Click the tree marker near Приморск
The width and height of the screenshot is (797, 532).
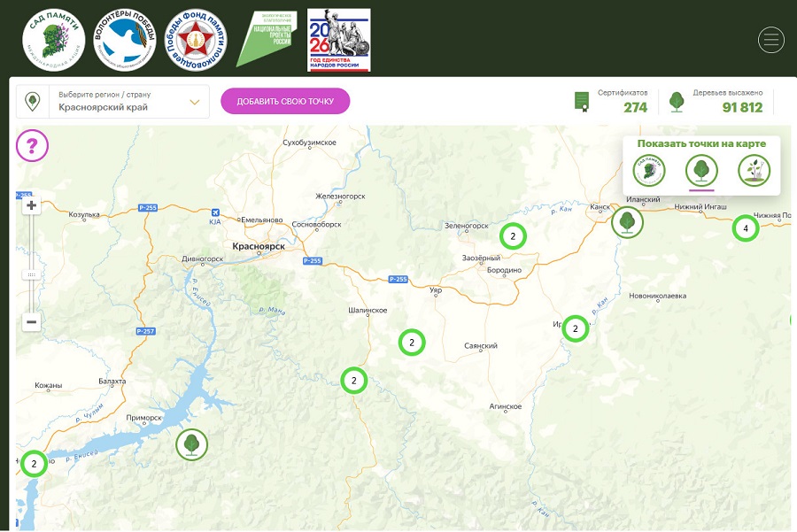tap(191, 443)
